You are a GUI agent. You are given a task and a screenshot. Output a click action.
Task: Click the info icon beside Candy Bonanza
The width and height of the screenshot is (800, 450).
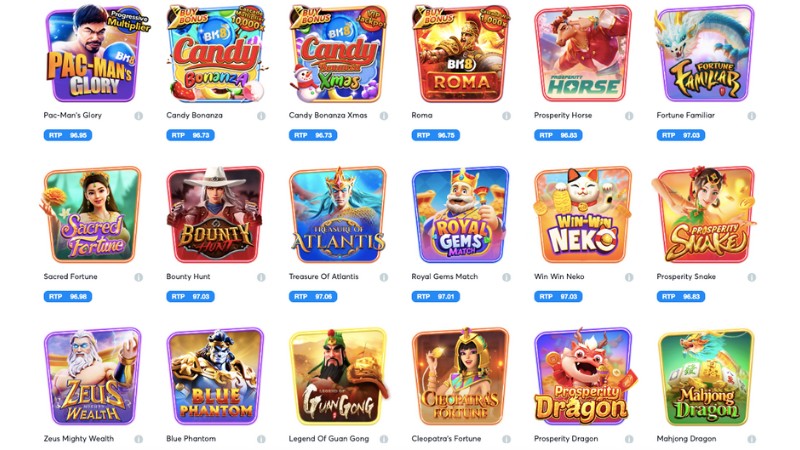tap(261, 116)
